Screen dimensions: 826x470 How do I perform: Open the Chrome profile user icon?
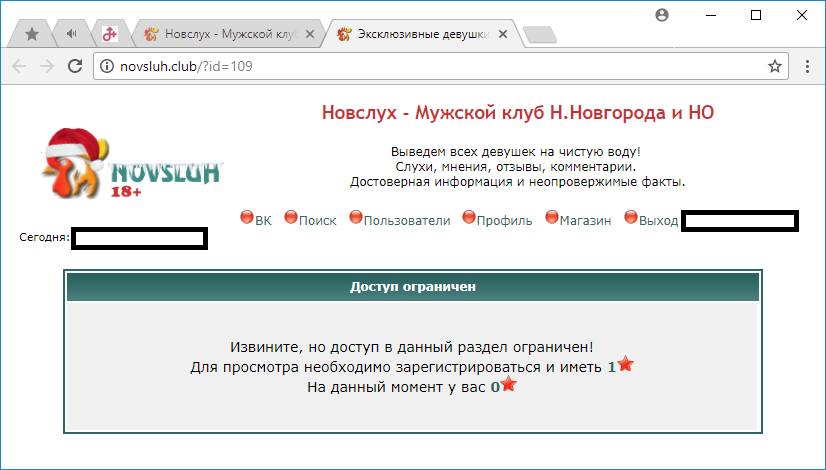(661, 15)
